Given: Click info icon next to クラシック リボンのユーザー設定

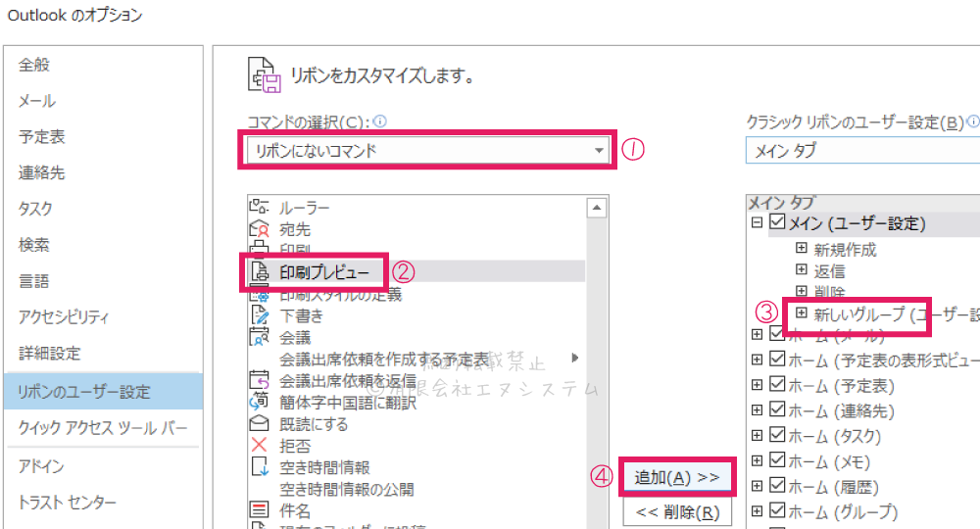Looking at the screenshot, I should point(973,121).
